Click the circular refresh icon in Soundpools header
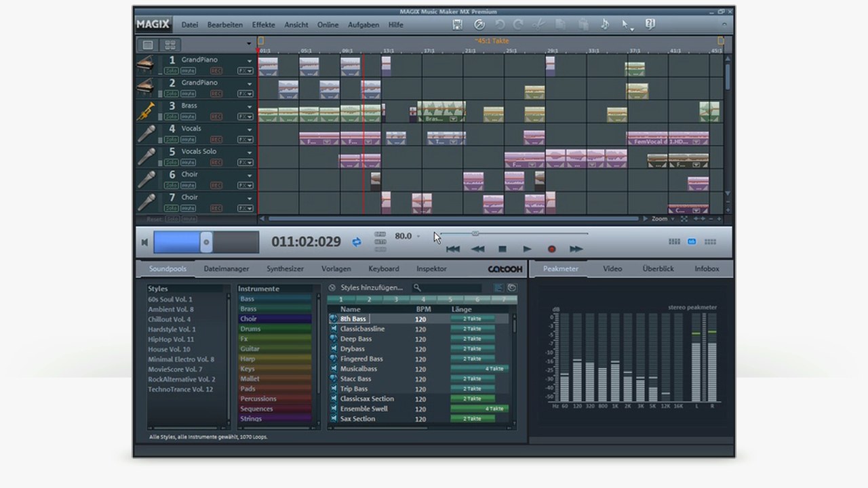This screenshot has width=868, height=488. [512, 287]
